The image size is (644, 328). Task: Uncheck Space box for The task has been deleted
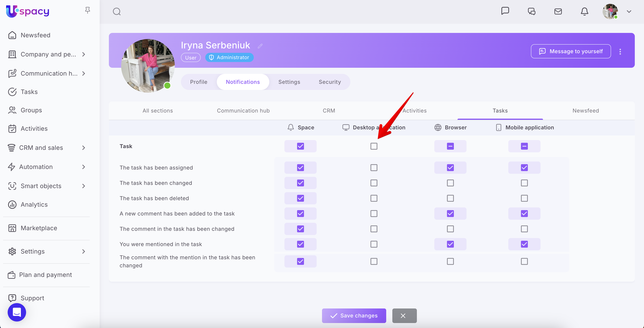(x=300, y=198)
